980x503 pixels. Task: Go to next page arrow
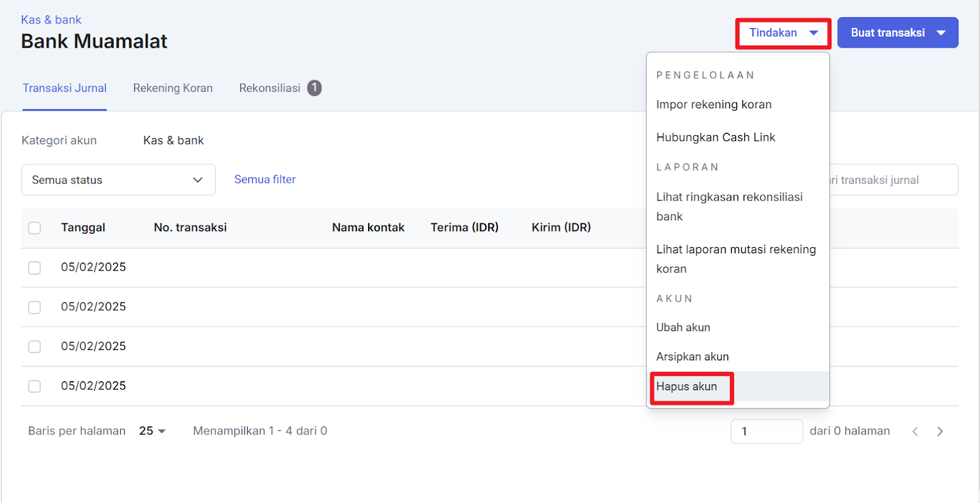click(940, 431)
